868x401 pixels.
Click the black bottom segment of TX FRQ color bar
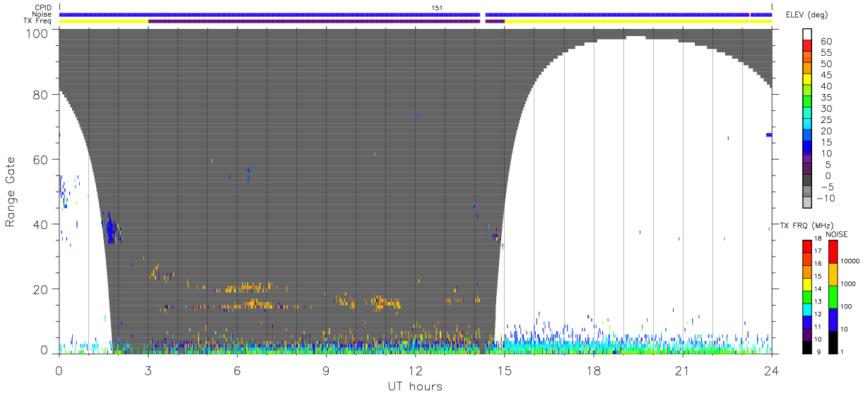point(807,347)
